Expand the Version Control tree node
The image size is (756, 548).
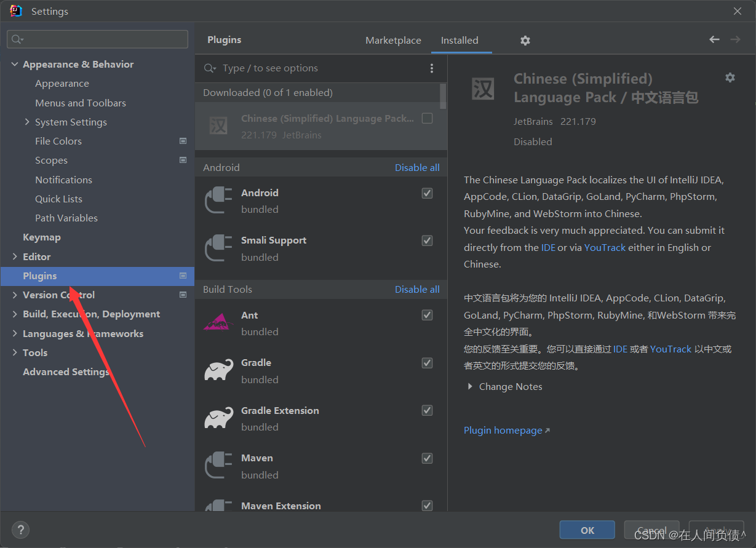click(x=15, y=295)
